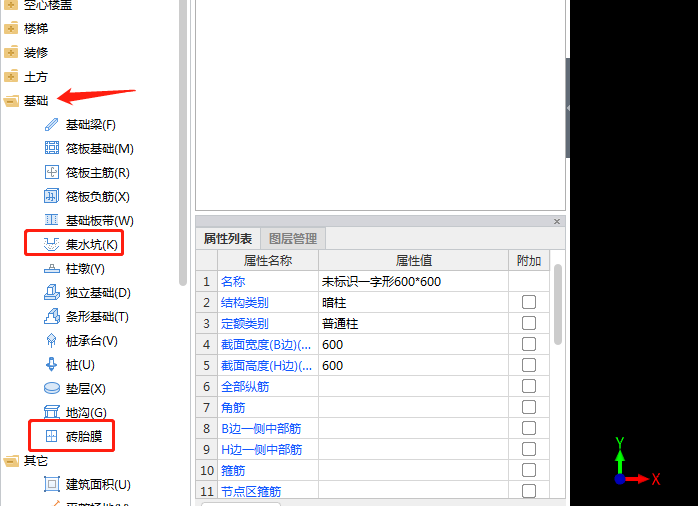The width and height of the screenshot is (698, 506).
Task: Select the 砖胎膜 brick formwork icon
Action: pyautogui.click(x=52, y=436)
